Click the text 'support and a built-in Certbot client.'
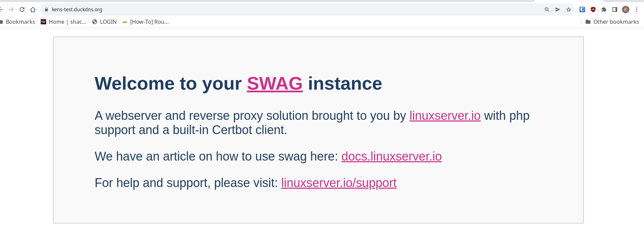644x242 pixels. click(191, 130)
